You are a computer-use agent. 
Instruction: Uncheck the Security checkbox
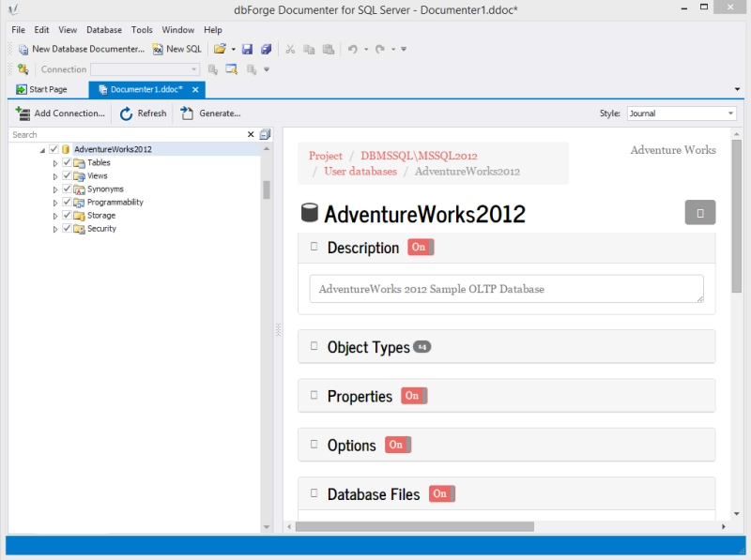[67, 228]
